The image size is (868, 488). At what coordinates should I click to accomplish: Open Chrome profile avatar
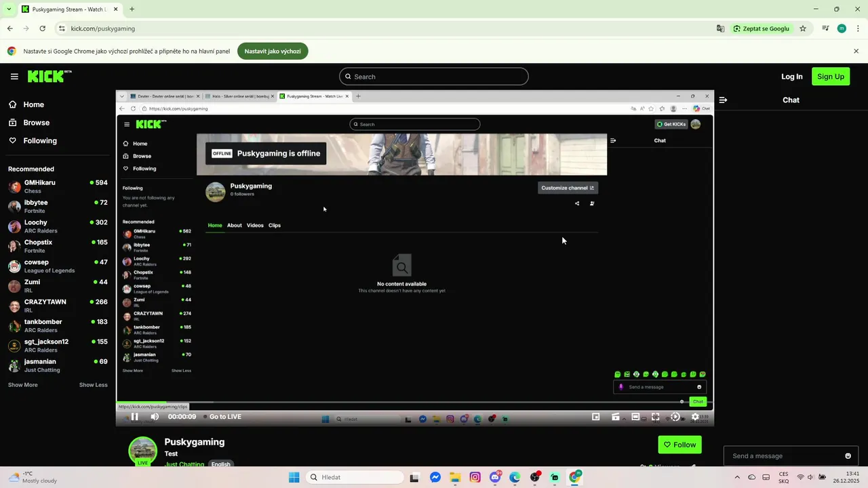tap(842, 28)
